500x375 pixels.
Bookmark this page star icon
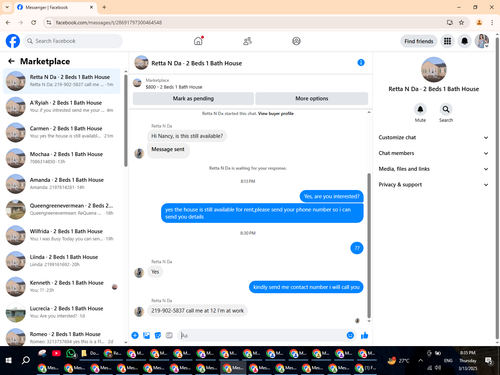pos(461,22)
